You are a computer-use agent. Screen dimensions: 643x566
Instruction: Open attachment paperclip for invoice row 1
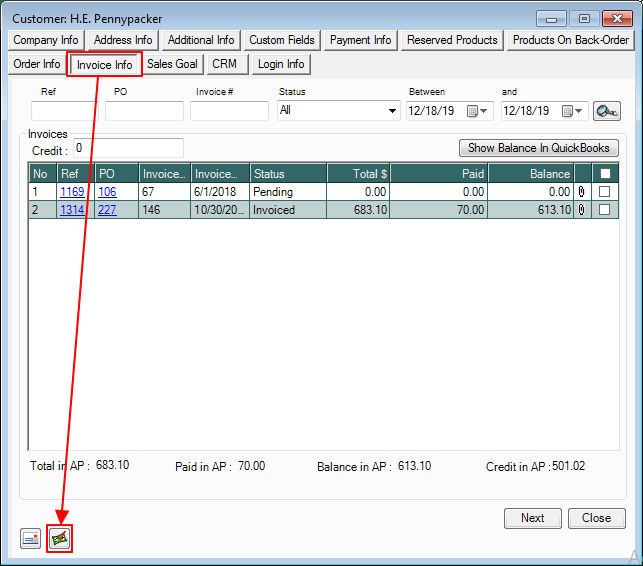coord(582,192)
